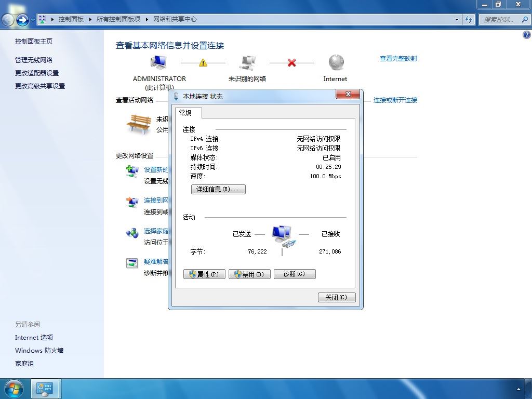The image size is (532, 399).
Task: Click the connect to network icon
Action: click(x=132, y=202)
